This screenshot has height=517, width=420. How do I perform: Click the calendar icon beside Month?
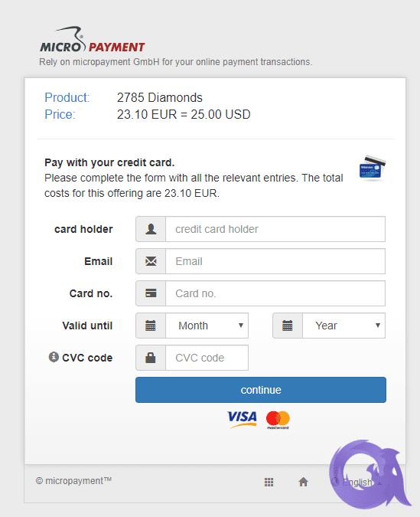(x=151, y=326)
